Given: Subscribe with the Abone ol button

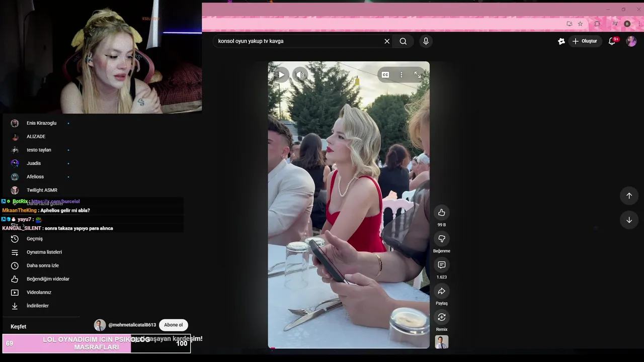Looking at the screenshot, I should [x=173, y=325].
